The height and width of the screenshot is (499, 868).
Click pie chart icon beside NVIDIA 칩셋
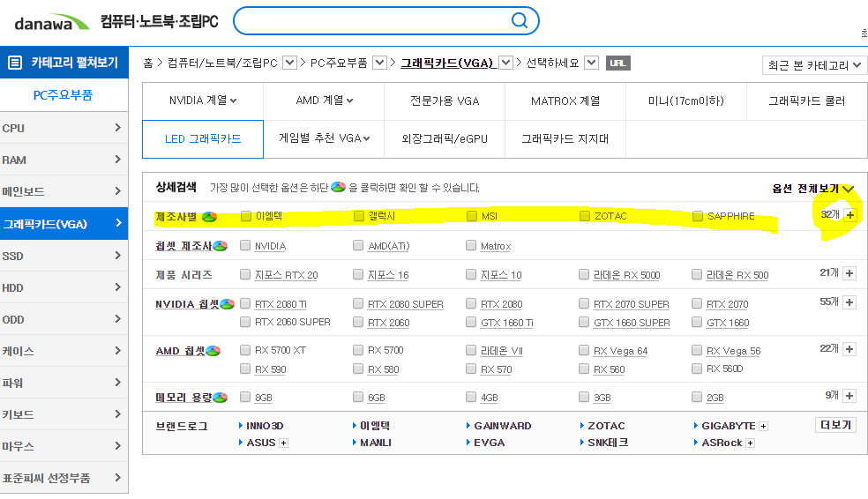tap(227, 304)
